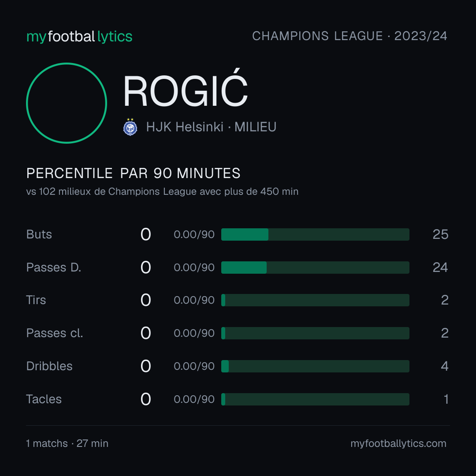Click the HJK Helsinki club crest icon
Screen dimensions: 476x476
coord(130,127)
